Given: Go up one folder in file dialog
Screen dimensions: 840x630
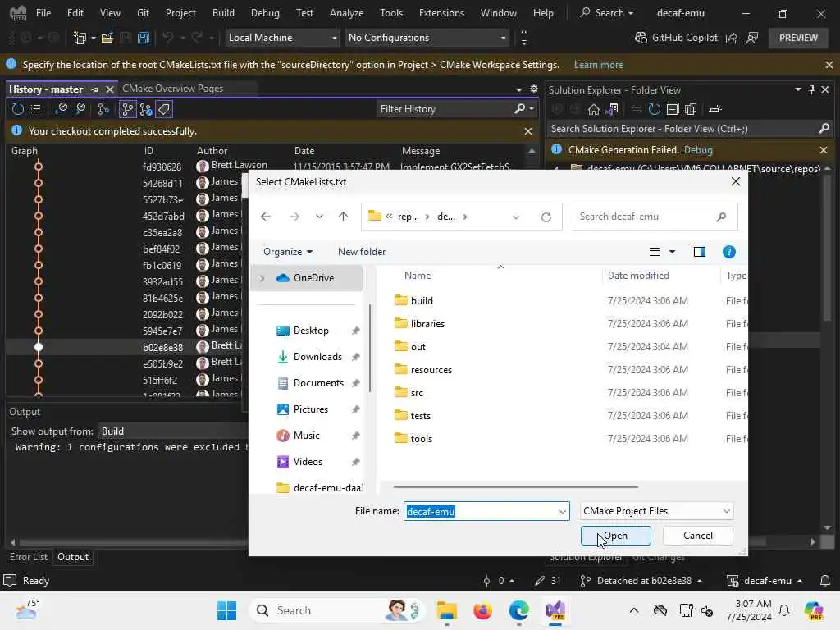Looking at the screenshot, I should tap(344, 217).
